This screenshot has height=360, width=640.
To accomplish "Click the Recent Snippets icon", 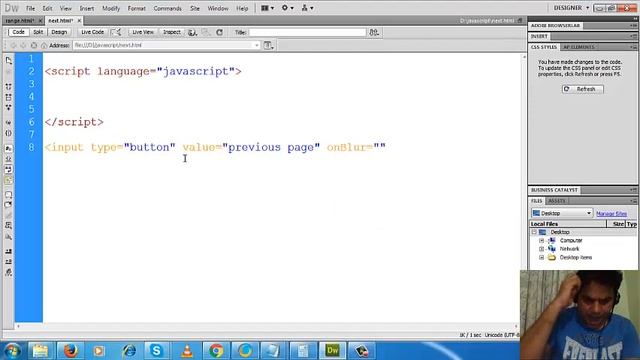I will click(9, 225).
